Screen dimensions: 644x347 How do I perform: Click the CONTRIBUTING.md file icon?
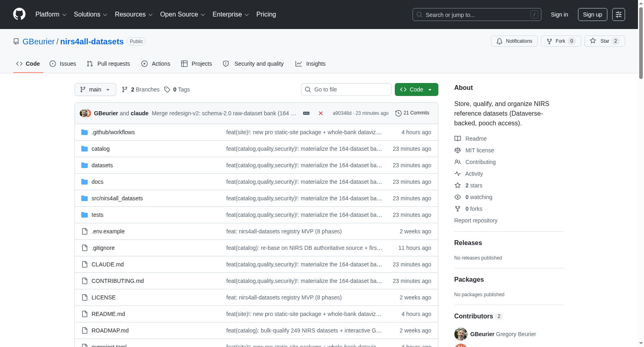pyautogui.click(x=85, y=281)
